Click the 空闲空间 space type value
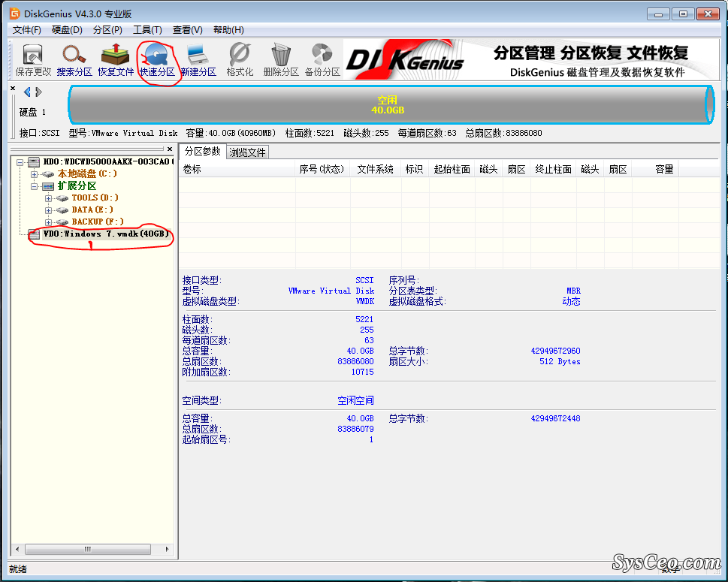 coord(355,400)
